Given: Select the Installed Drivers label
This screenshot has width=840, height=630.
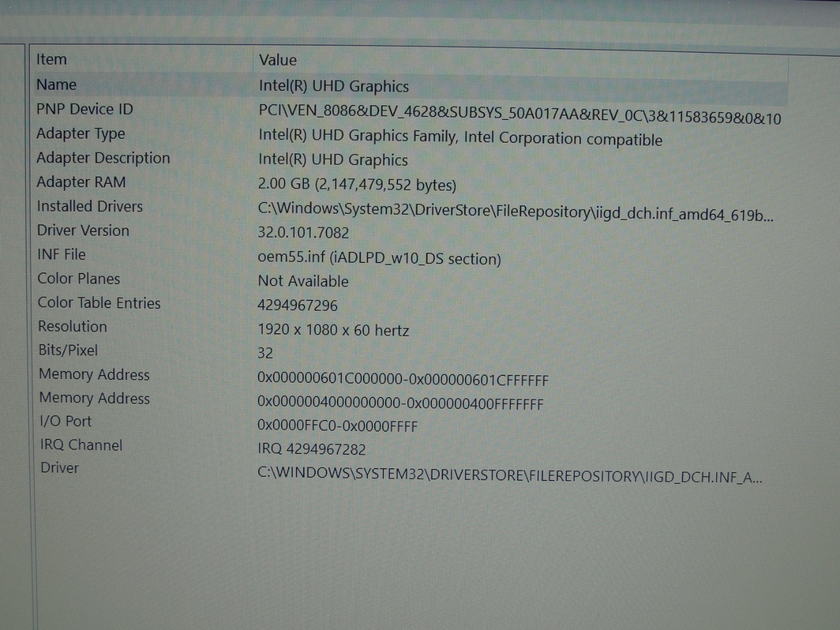Looking at the screenshot, I should (90, 206).
